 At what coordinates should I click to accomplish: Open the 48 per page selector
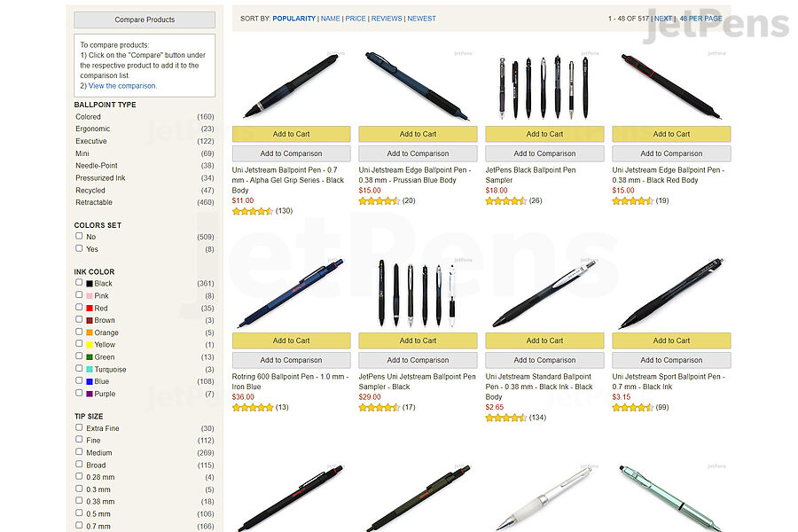(700, 19)
